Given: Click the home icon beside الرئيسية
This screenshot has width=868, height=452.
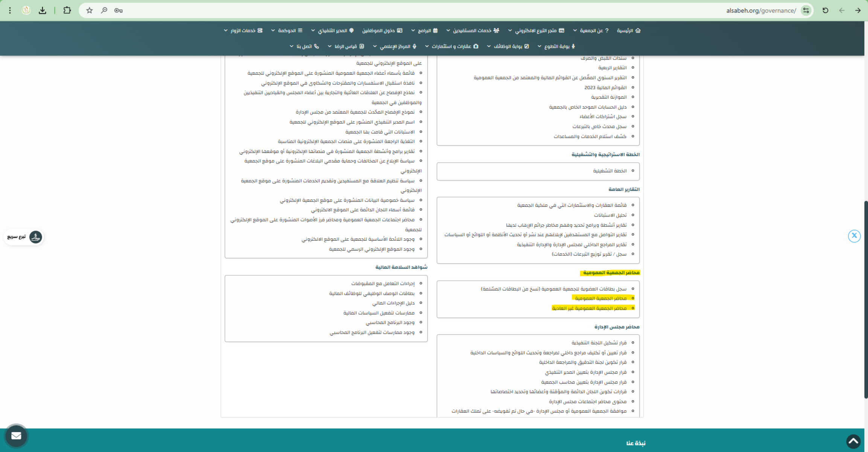Looking at the screenshot, I should coord(638,31).
